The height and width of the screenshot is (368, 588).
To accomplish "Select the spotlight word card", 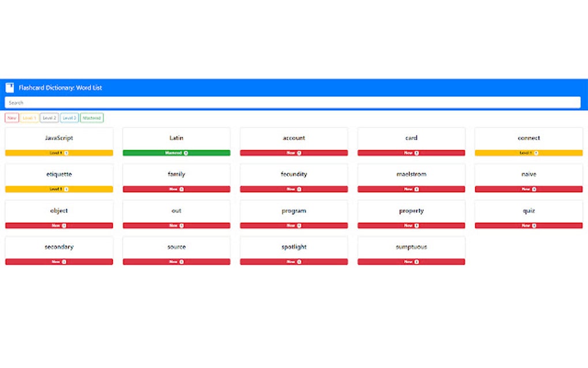I will 294,250.
